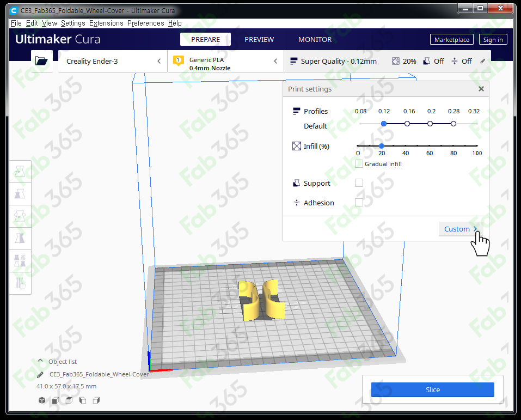This screenshot has width=521, height=420.
Task: Click pencil edit icon in settings bar
Action: point(483,61)
